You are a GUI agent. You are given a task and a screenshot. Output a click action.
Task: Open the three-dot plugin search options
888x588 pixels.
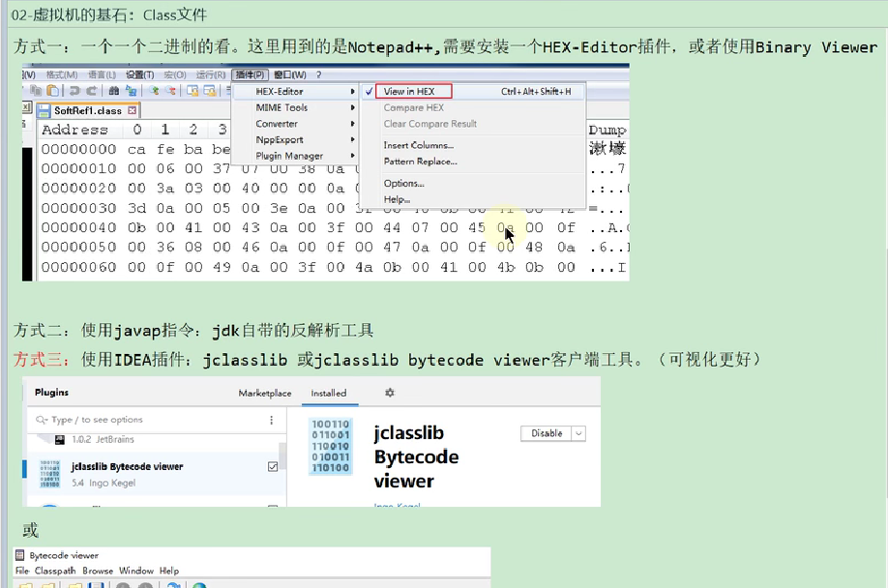(271, 420)
